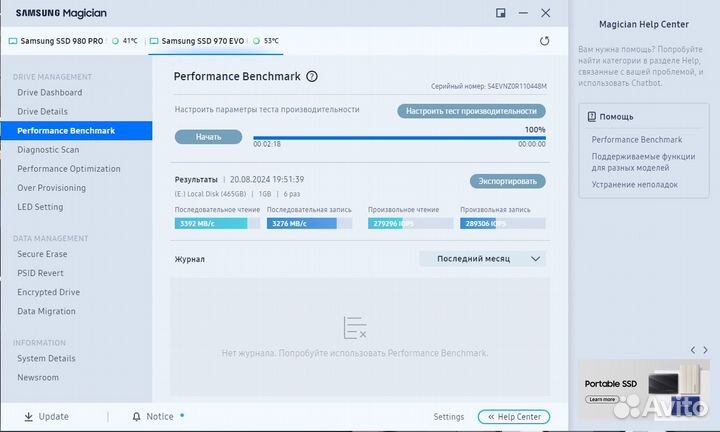Open the Performance Benchmark help question mark icon
The height and width of the screenshot is (432, 720).
312,76
